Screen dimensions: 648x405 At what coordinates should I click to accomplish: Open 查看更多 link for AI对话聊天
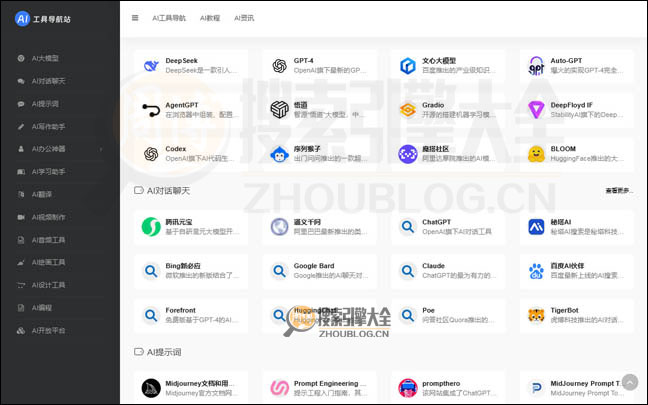click(619, 191)
